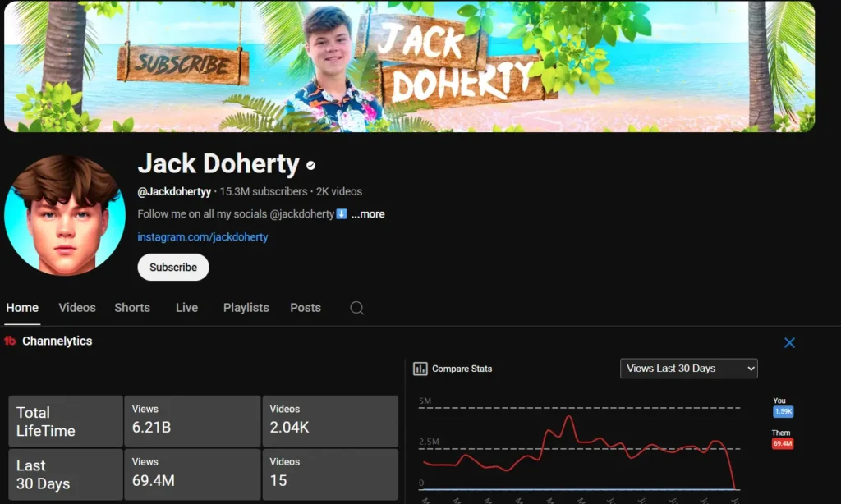Click the You 1.59K blue badge
The height and width of the screenshot is (504, 841).
tap(783, 411)
